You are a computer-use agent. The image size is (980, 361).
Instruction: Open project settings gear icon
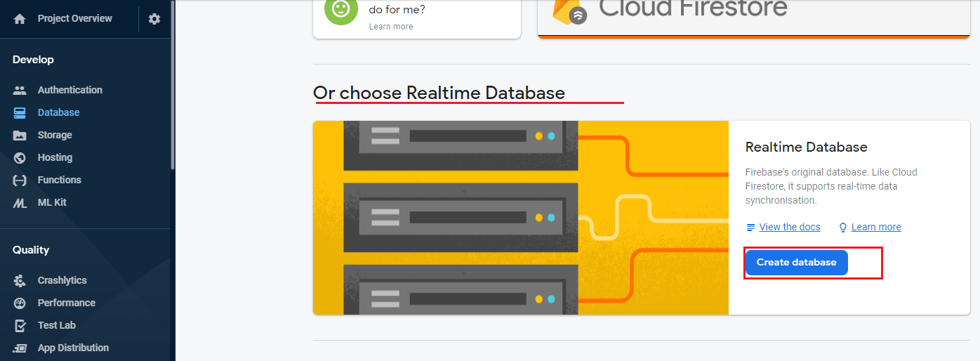click(x=154, y=19)
